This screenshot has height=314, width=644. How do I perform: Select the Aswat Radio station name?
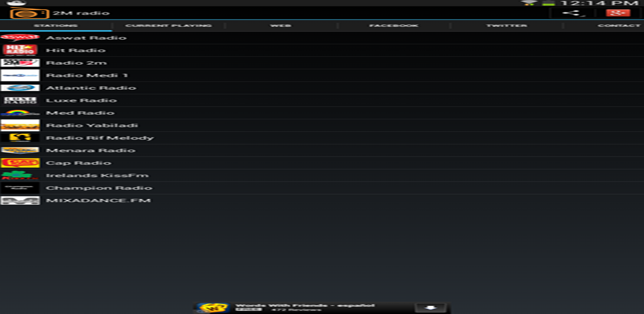[x=86, y=38]
